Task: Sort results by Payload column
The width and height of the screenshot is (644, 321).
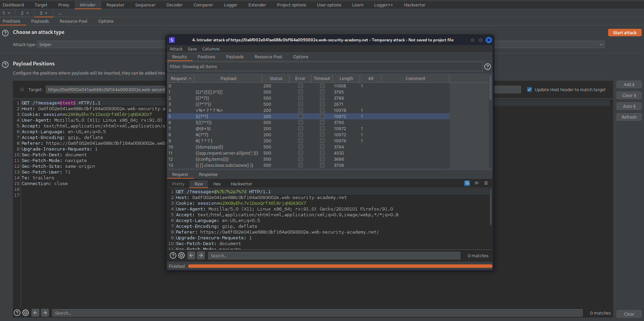Action: tap(228, 79)
